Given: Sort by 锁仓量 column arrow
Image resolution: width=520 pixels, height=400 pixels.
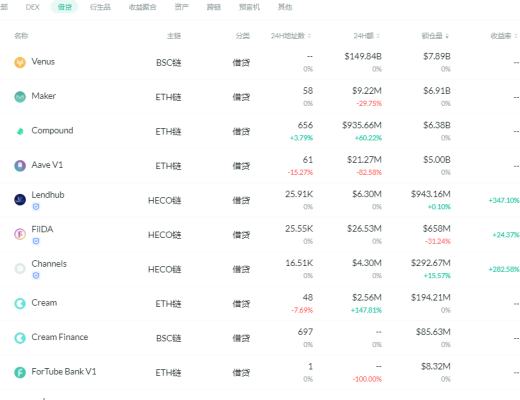Looking at the screenshot, I should point(447,36).
